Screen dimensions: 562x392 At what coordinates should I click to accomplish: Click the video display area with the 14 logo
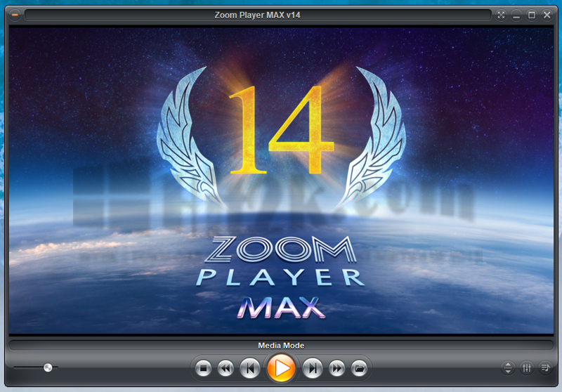pos(281,181)
